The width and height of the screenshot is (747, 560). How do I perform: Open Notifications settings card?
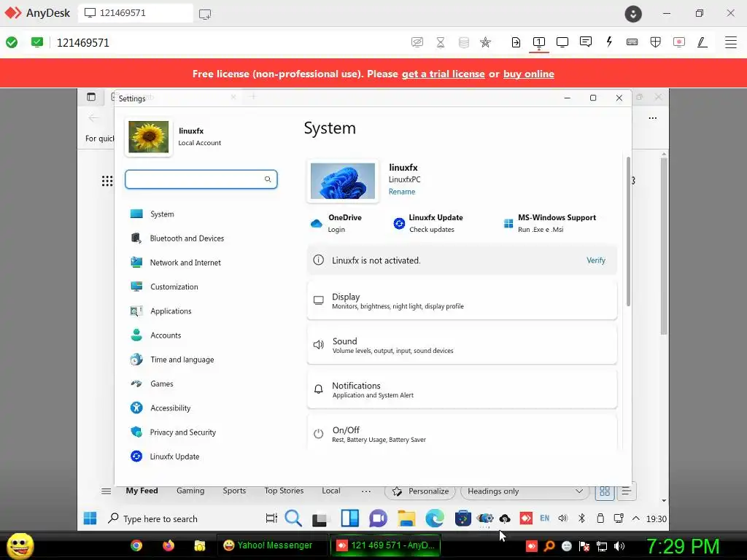pos(462,389)
